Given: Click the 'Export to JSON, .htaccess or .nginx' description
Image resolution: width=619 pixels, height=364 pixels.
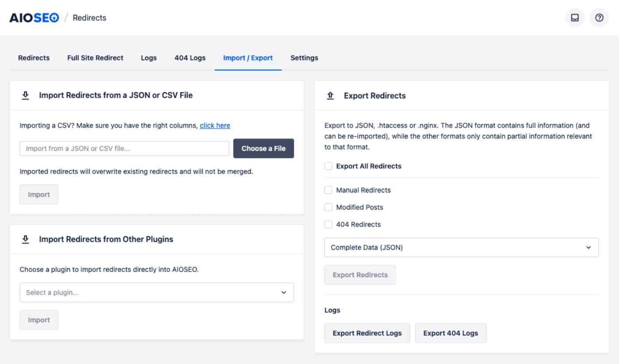Looking at the screenshot, I should click(x=458, y=136).
